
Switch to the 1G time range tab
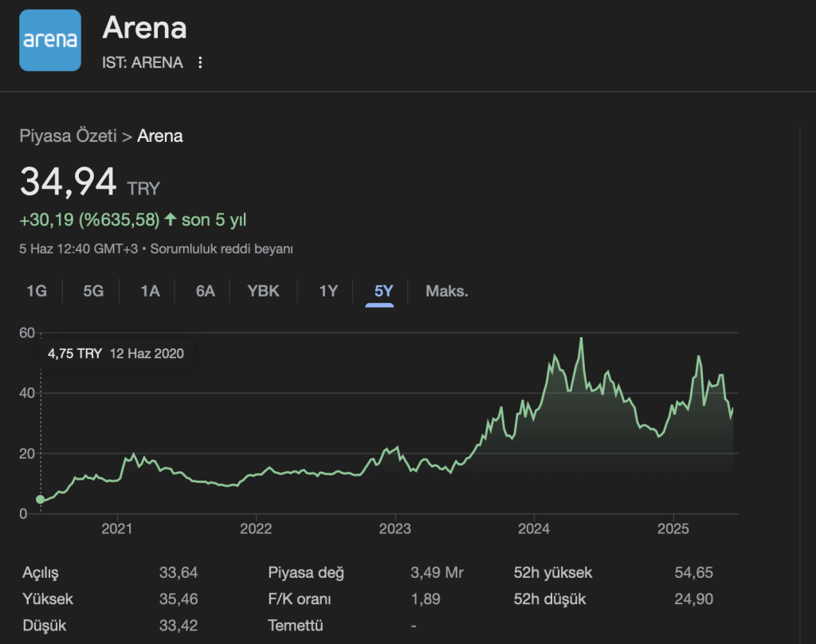(37, 291)
